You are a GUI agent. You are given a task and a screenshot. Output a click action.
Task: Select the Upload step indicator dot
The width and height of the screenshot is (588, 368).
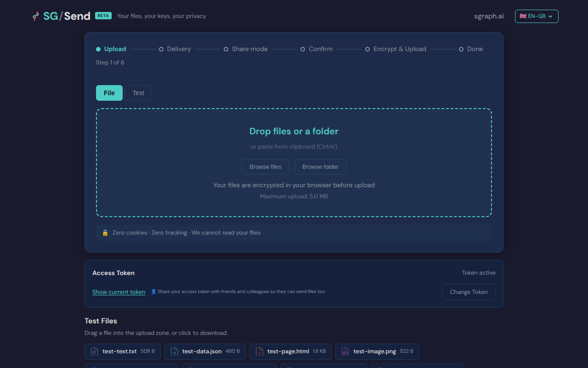click(x=98, y=49)
